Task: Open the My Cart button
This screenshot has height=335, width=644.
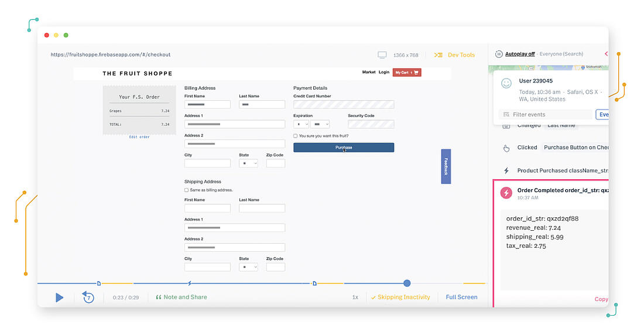Action: click(407, 73)
